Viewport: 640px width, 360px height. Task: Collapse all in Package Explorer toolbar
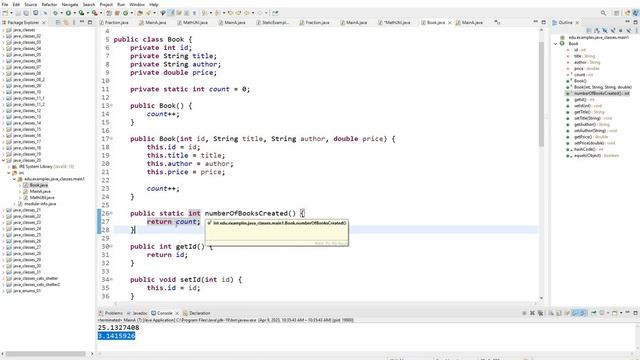click(x=58, y=22)
